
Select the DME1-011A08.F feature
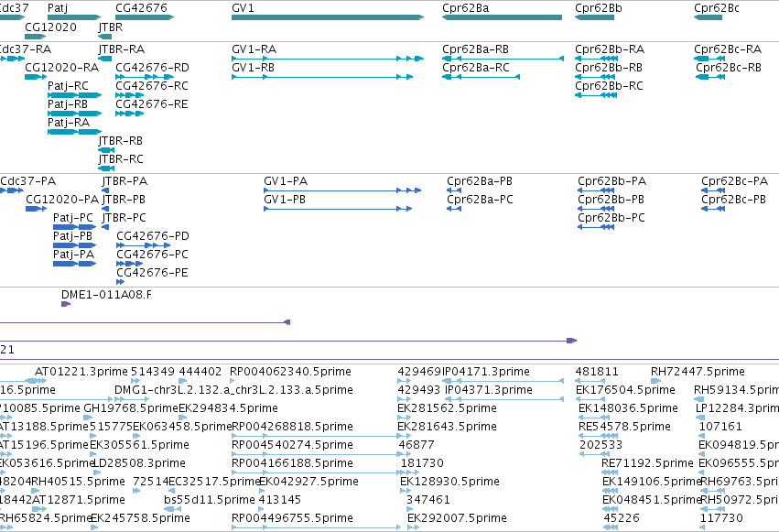pos(66,304)
